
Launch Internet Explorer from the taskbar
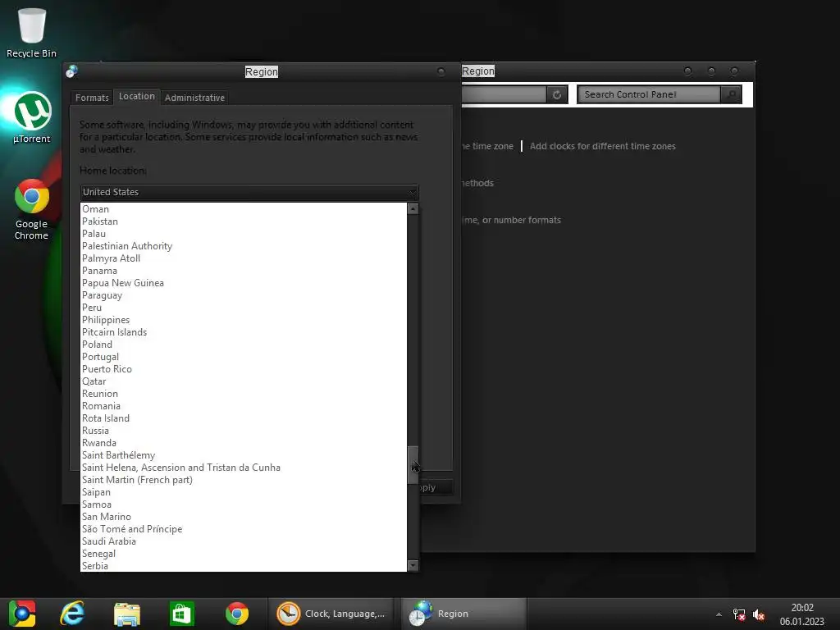73,614
